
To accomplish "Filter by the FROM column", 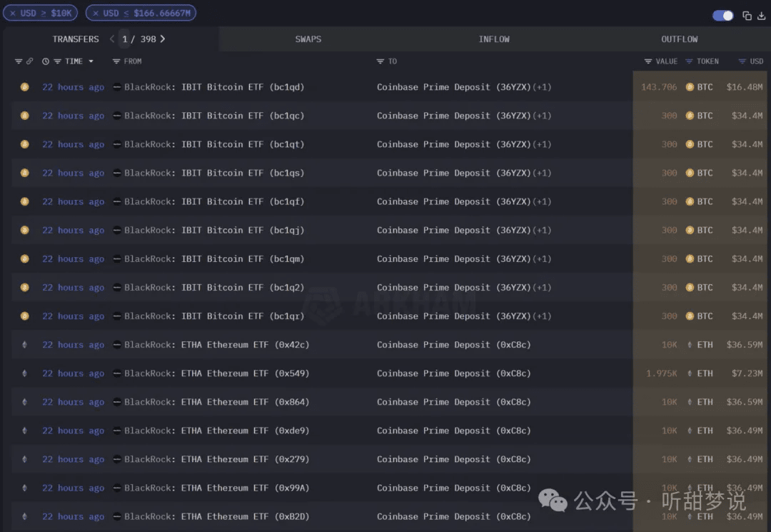I will click(x=116, y=61).
